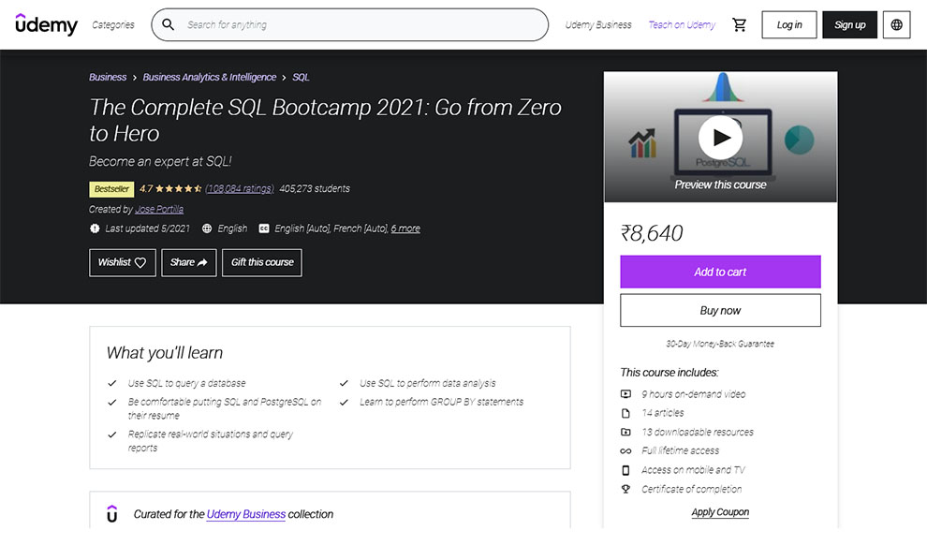The image size is (927, 560).
Task: Click the certificate trophy icon
Action: pyautogui.click(x=625, y=489)
